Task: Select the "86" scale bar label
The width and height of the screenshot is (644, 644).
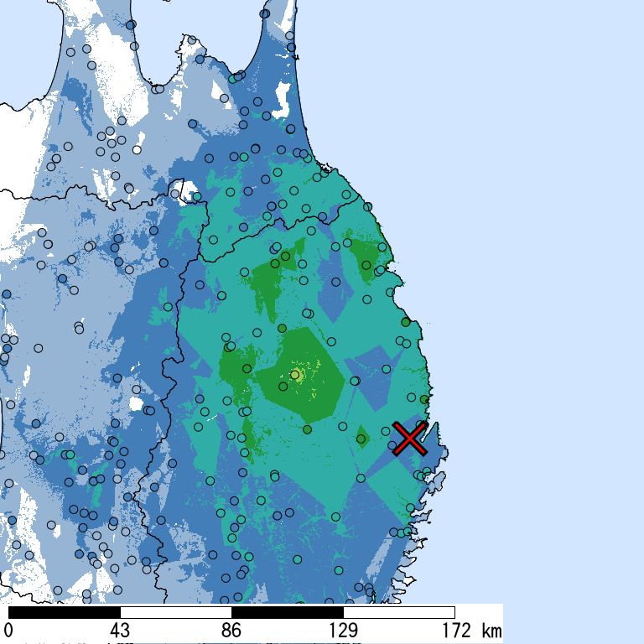Action: 231,631
